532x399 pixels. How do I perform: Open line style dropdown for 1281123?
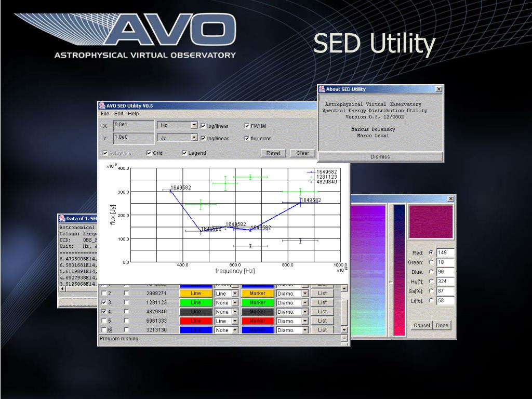(x=235, y=303)
